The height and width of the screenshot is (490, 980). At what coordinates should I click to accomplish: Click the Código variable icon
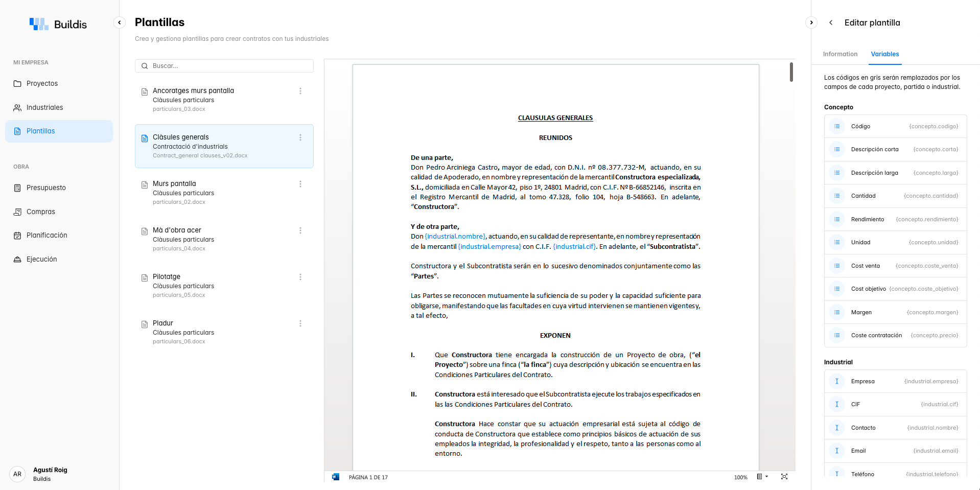click(837, 126)
